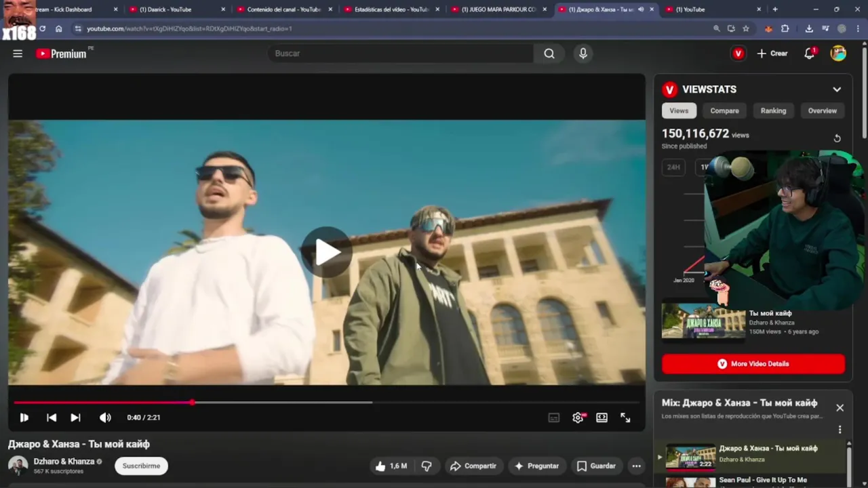Select the Compare tab in ViewStats

[x=724, y=110]
